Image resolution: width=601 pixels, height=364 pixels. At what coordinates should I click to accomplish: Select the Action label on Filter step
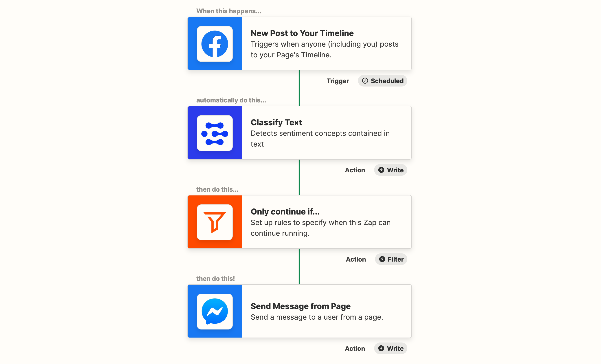tap(355, 259)
